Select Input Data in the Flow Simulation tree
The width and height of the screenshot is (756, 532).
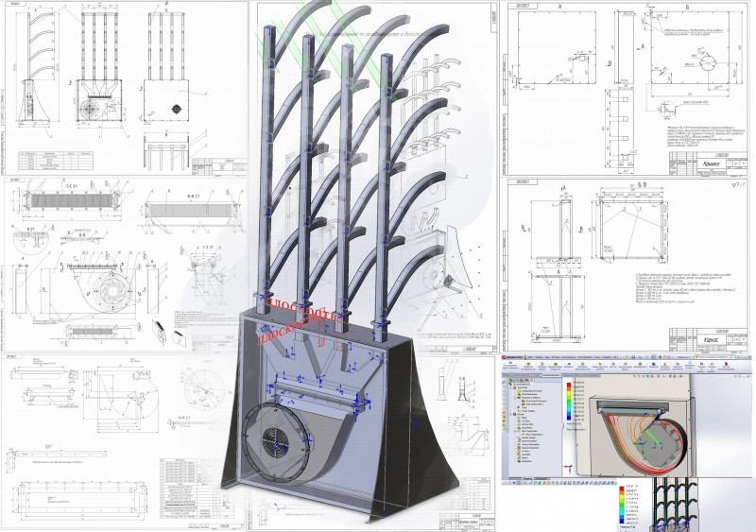pyautogui.click(x=523, y=387)
